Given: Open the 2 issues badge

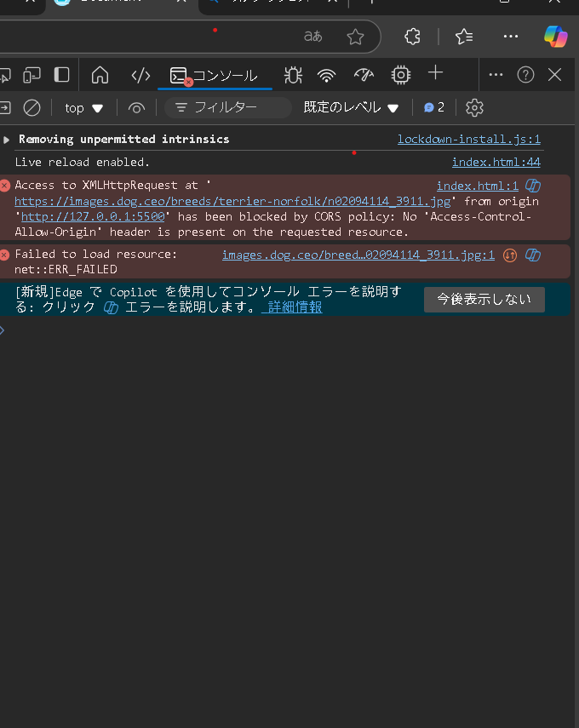Looking at the screenshot, I should (x=434, y=108).
